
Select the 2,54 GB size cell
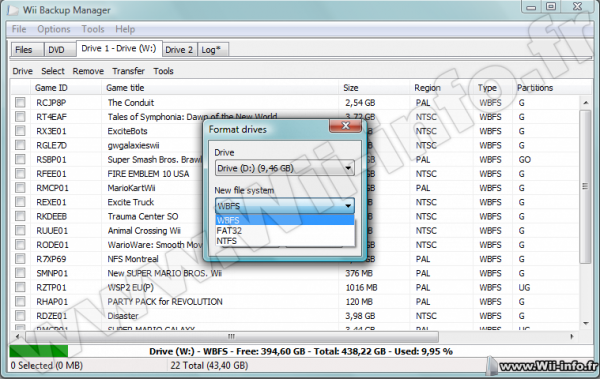pos(360,103)
